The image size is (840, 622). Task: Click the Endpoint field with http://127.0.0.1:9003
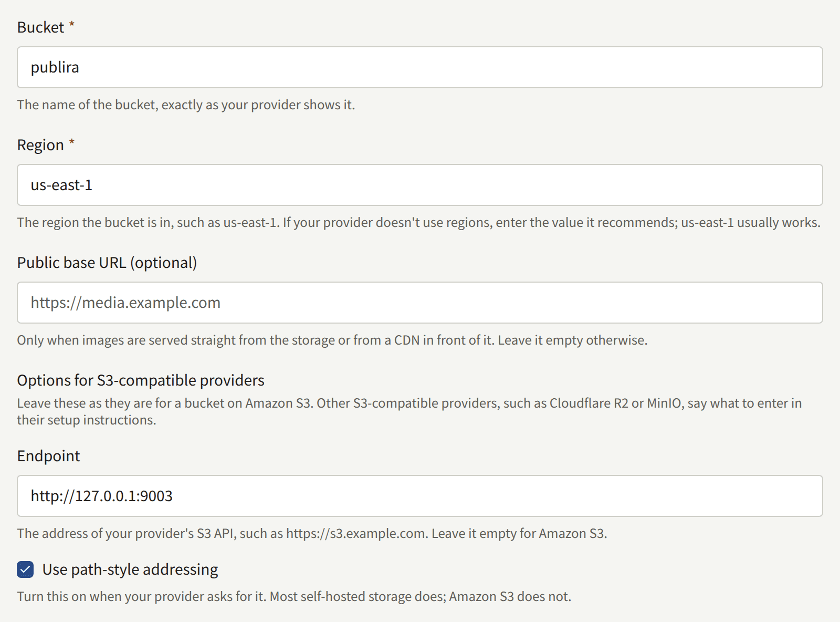(x=420, y=496)
